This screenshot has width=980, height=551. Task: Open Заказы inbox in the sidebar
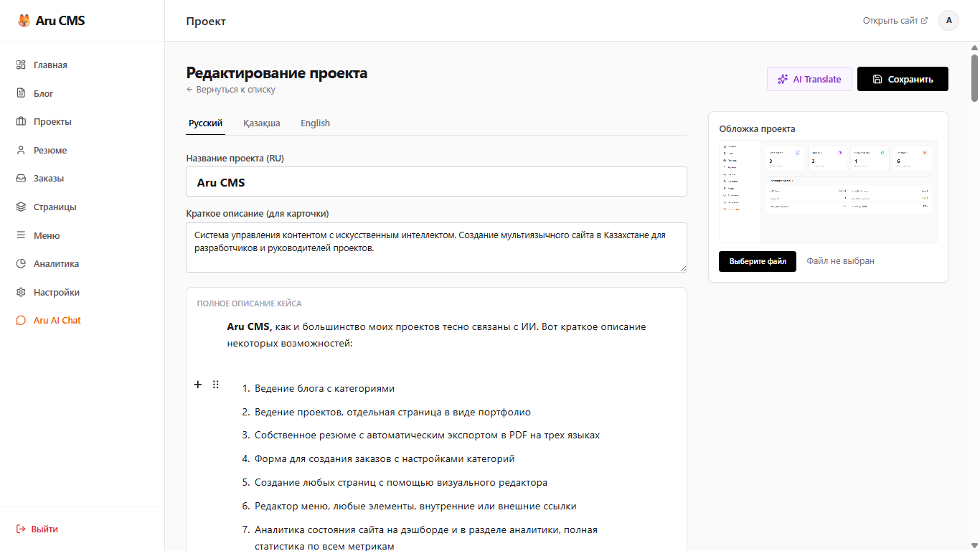click(x=48, y=179)
